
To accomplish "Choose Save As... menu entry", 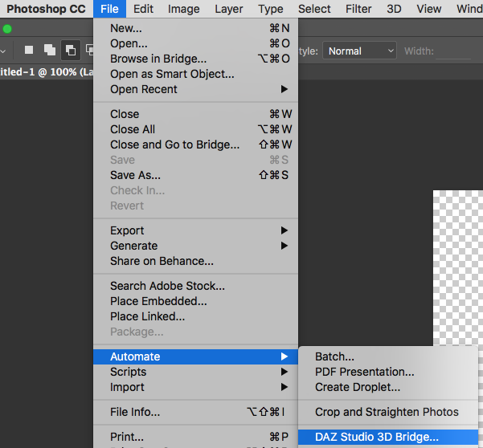I will pos(195,175).
